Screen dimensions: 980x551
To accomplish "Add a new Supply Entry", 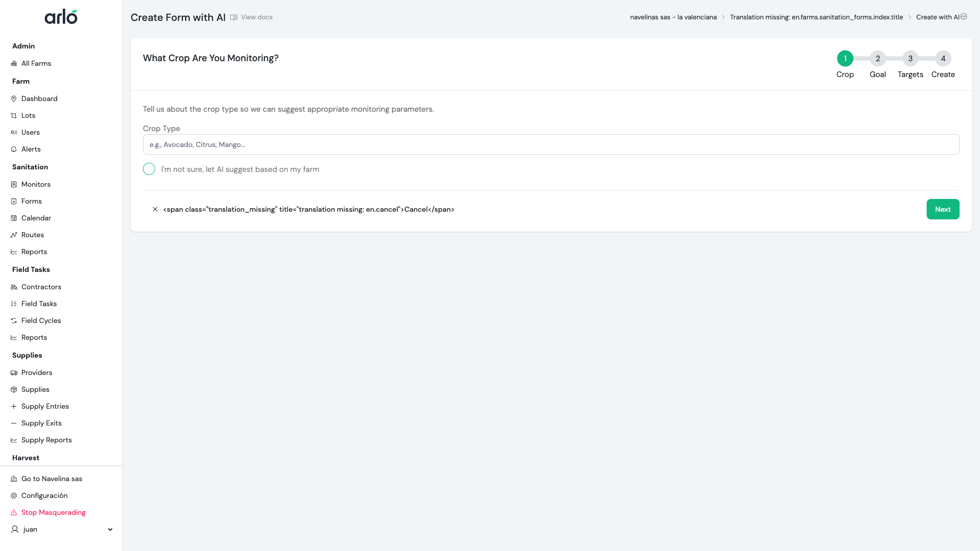I will [x=44, y=406].
